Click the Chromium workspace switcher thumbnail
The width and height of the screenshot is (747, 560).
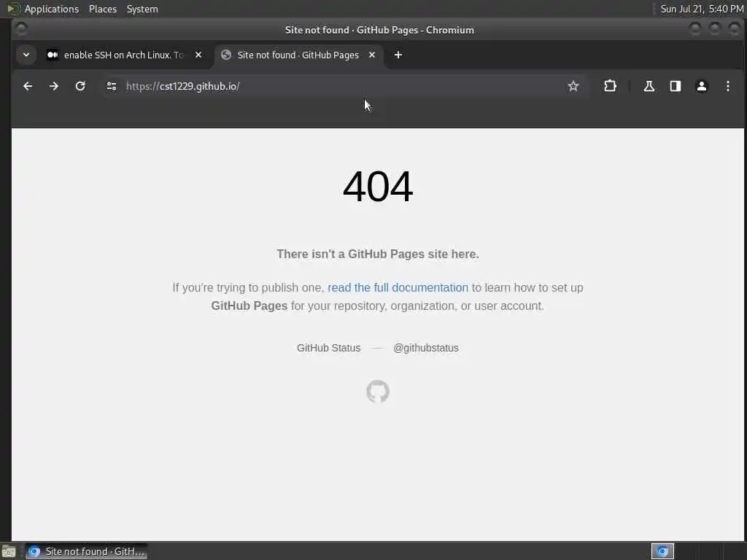(662, 551)
